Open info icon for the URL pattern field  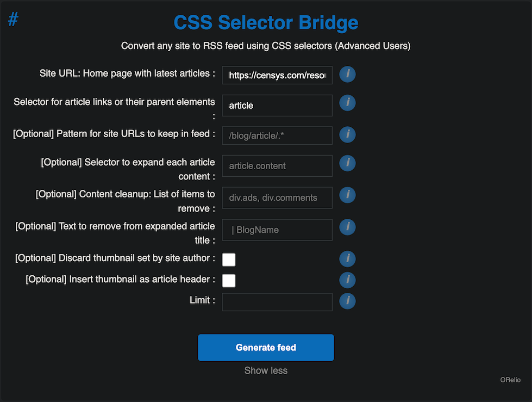point(347,134)
